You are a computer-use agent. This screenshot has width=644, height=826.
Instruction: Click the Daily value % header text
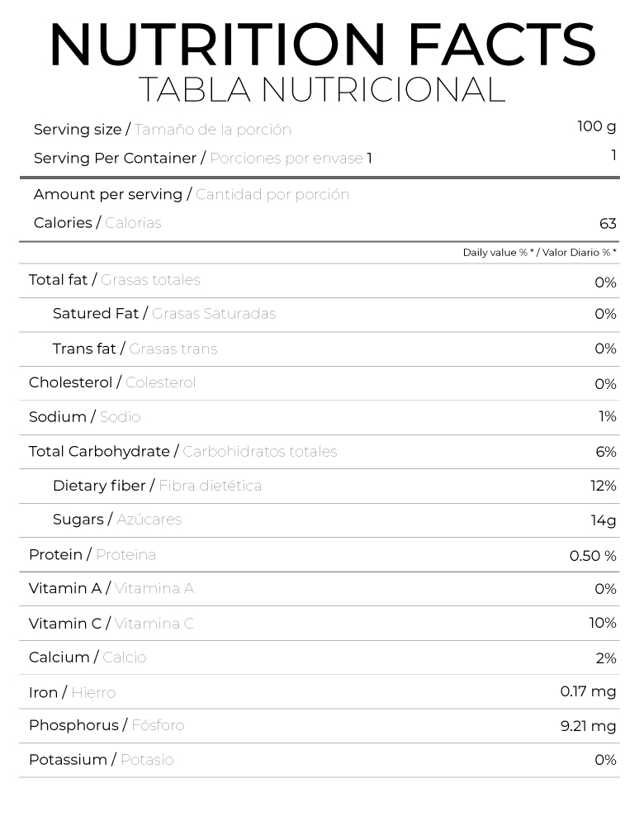(x=540, y=252)
